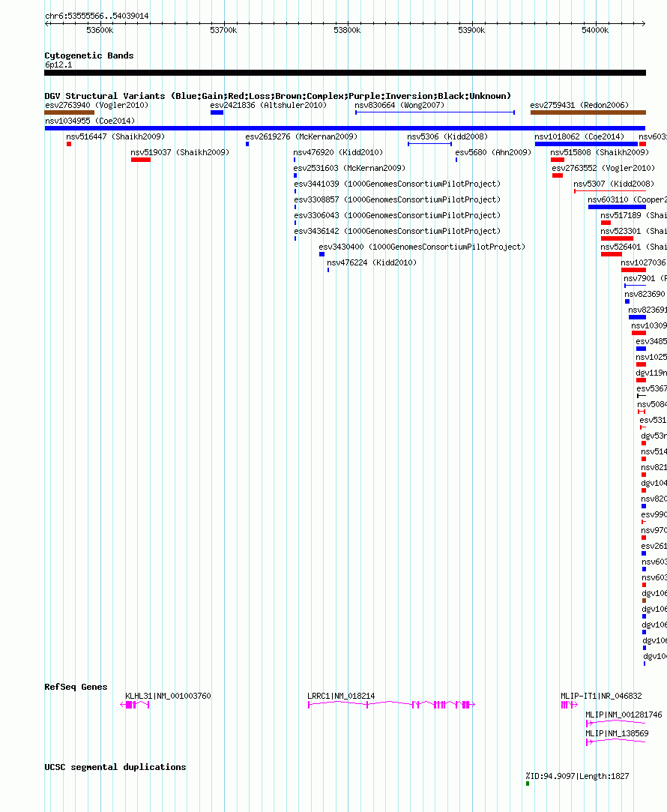The image size is (667, 812).
Task: Click the nsv823691 variant label
Action: click(648, 310)
